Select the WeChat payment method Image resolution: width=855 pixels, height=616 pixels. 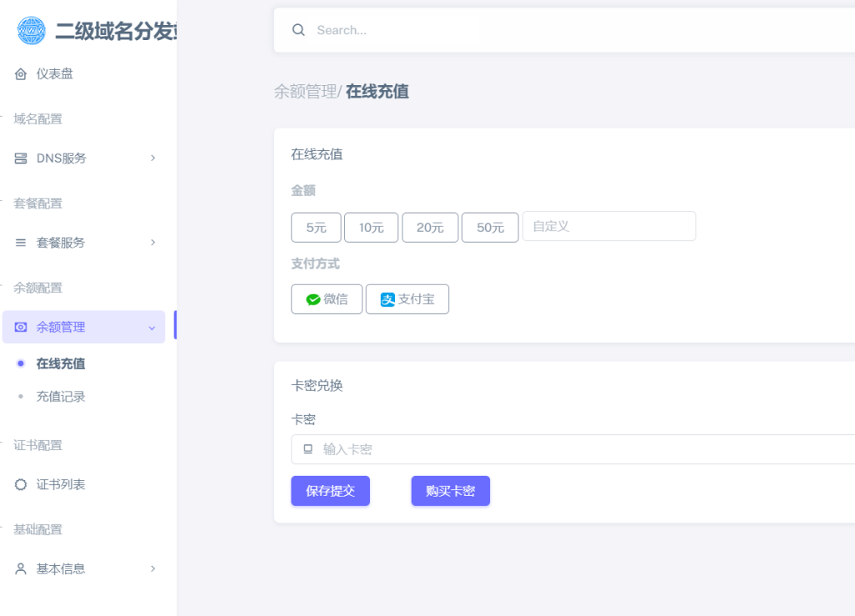pos(326,299)
